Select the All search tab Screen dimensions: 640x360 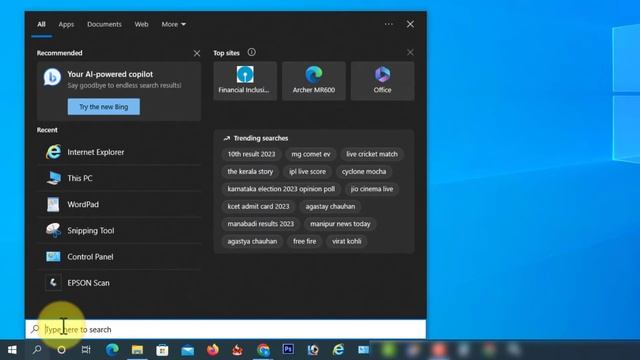[41, 24]
